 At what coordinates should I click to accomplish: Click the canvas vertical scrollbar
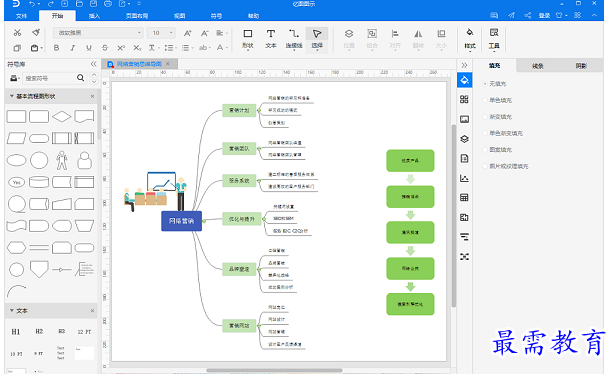[x=453, y=216]
